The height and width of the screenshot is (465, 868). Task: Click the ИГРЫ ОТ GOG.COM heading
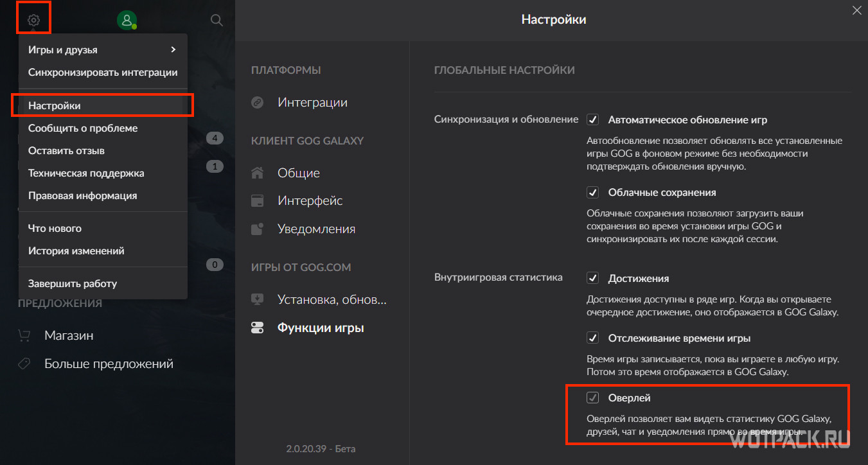click(x=301, y=267)
